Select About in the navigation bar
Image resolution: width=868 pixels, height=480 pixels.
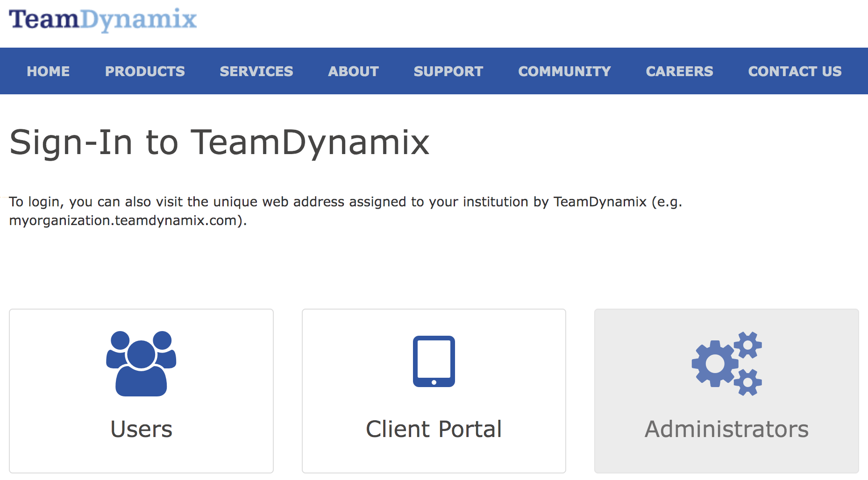[353, 71]
